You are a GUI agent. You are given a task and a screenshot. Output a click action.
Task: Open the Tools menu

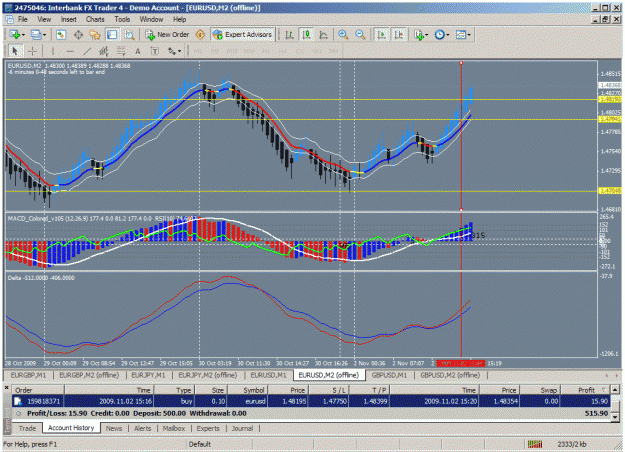pos(122,19)
